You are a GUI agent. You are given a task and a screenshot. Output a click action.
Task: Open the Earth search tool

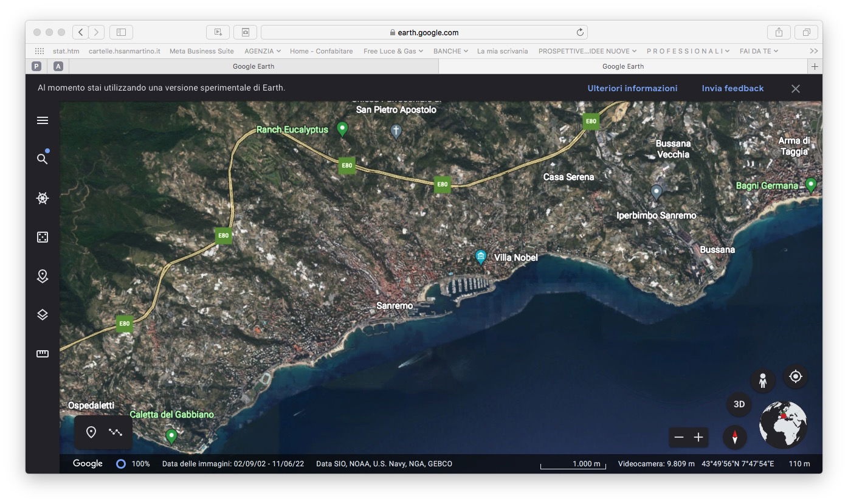43,159
